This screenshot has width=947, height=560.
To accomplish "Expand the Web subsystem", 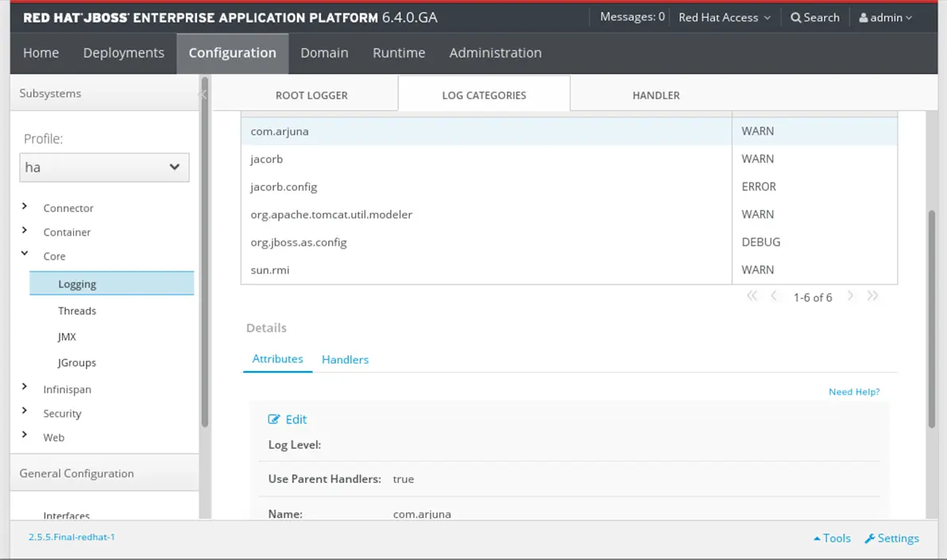I will pyautogui.click(x=24, y=435).
